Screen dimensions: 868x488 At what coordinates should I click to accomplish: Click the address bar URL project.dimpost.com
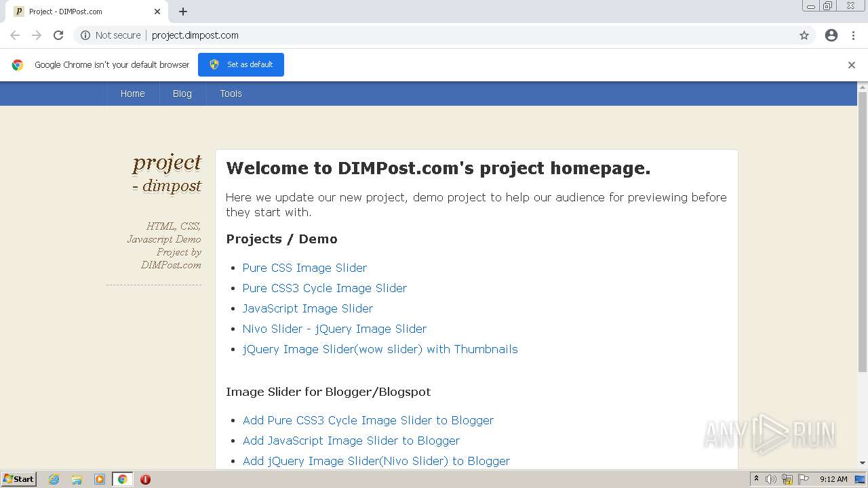tap(195, 35)
